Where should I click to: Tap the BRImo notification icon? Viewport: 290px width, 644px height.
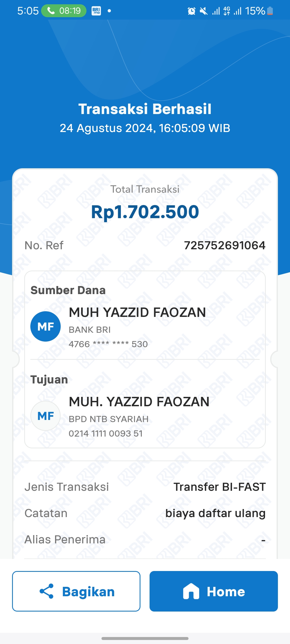point(96,11)
